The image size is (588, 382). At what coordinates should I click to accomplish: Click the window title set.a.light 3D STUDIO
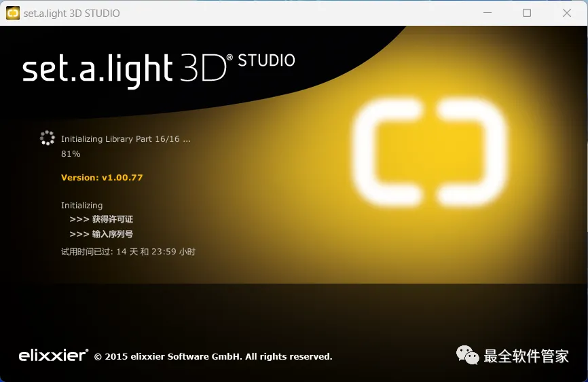[x=71, y=14]
